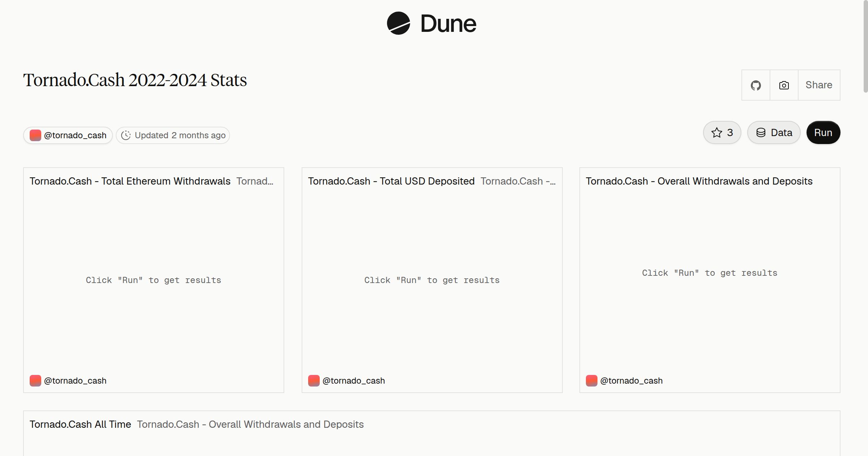868x456 pixels.
Task: Open the Overall Withdrawals and Deposits card title
Action: coord(699,181)
